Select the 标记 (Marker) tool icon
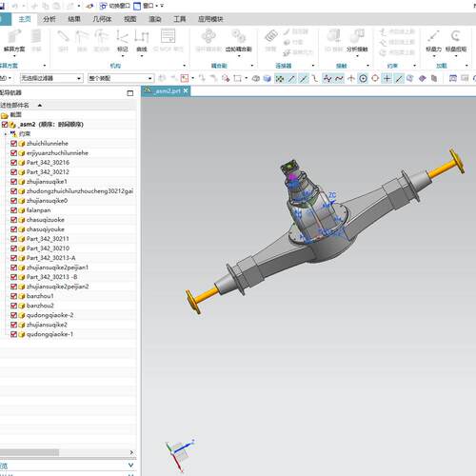This screenshot has width=476, height=476. (123, 40)
